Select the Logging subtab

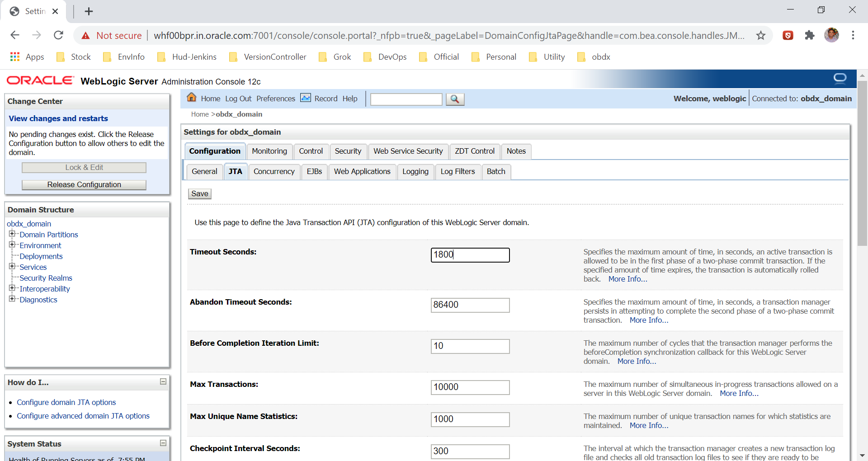coord(415,172)
